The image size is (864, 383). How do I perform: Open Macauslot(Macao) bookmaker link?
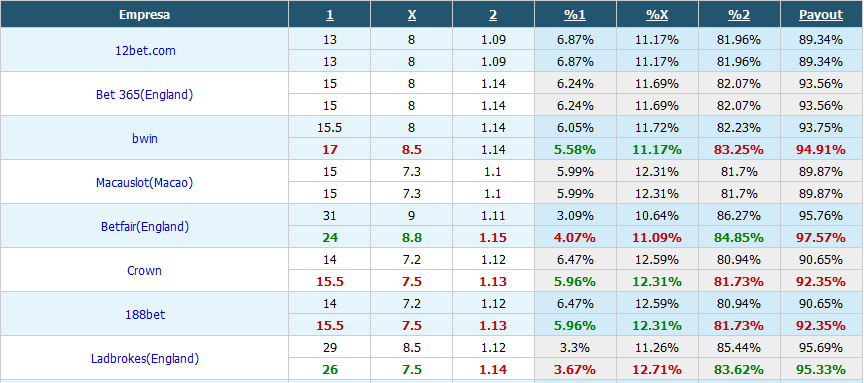(144, 182)
